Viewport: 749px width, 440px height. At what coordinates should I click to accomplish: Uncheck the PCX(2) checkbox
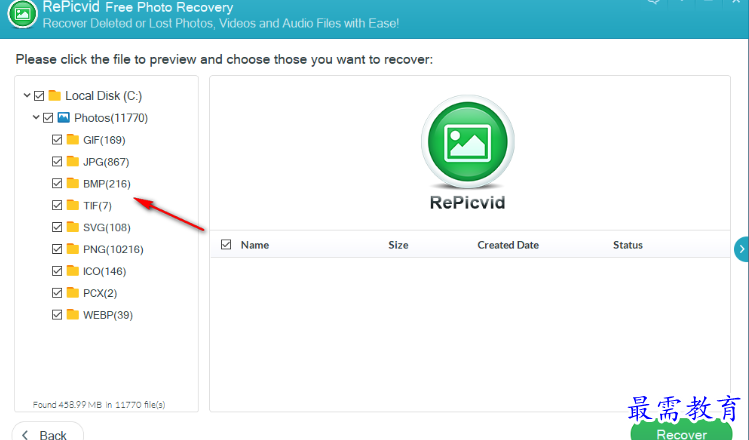pos(57,293)
